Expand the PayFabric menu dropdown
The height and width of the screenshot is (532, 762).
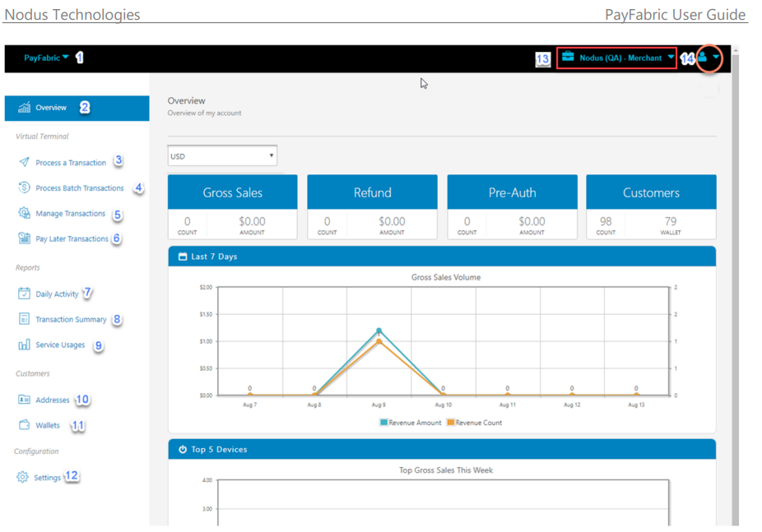46,58
